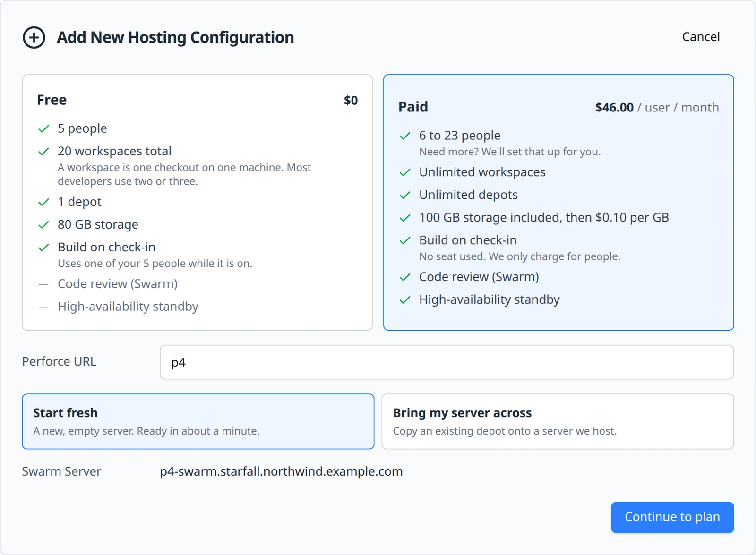
Task: Choose Bring my server across option
Action: click(558, 421)
